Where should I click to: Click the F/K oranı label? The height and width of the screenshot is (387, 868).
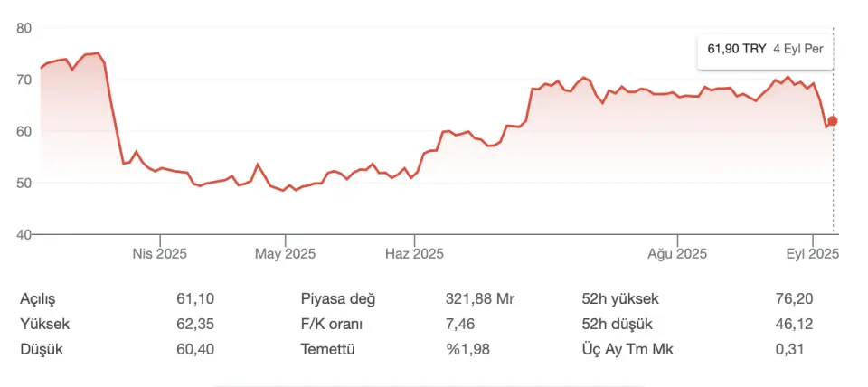pos(332,324)
